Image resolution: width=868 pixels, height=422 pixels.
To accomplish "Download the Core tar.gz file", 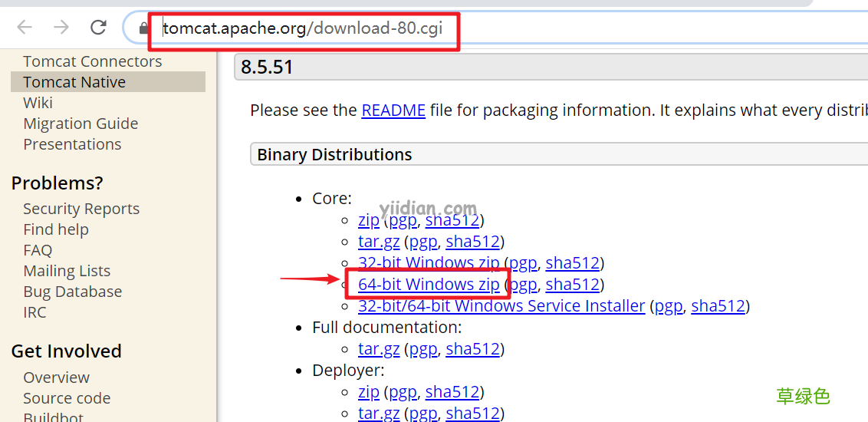I will [379, 242].
